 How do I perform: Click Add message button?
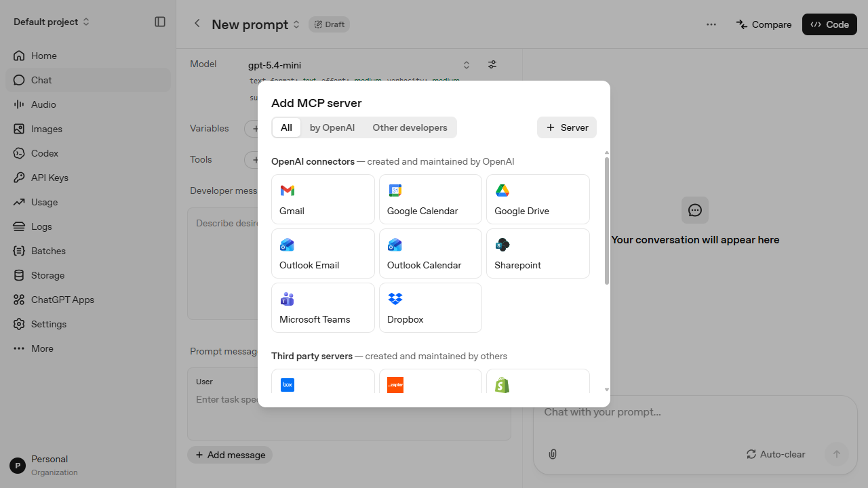(x=230, y=455)
